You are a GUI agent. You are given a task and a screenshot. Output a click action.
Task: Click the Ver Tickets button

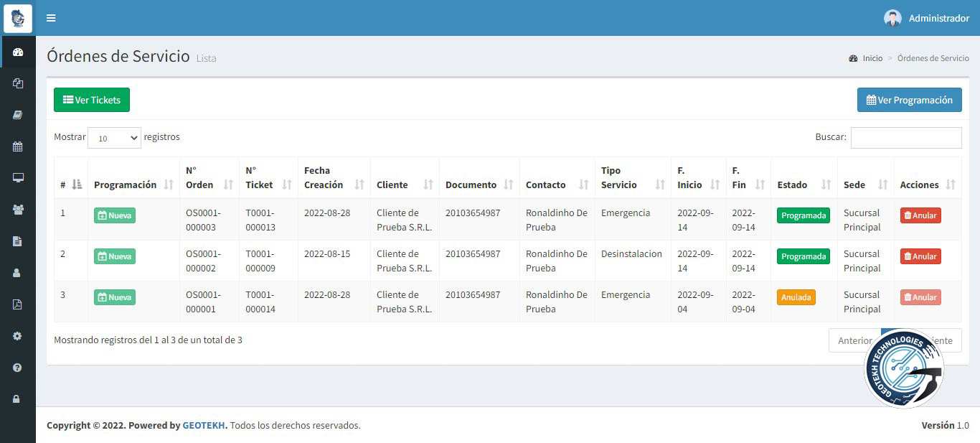tap(92, 100)
